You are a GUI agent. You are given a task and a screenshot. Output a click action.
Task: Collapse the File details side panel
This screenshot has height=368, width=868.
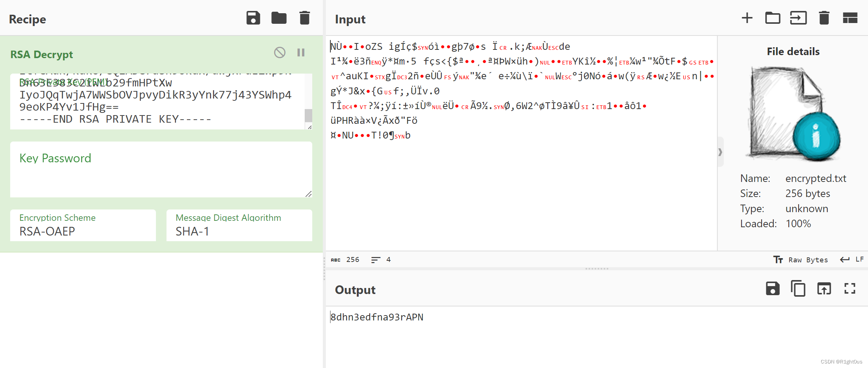[720, 152]
